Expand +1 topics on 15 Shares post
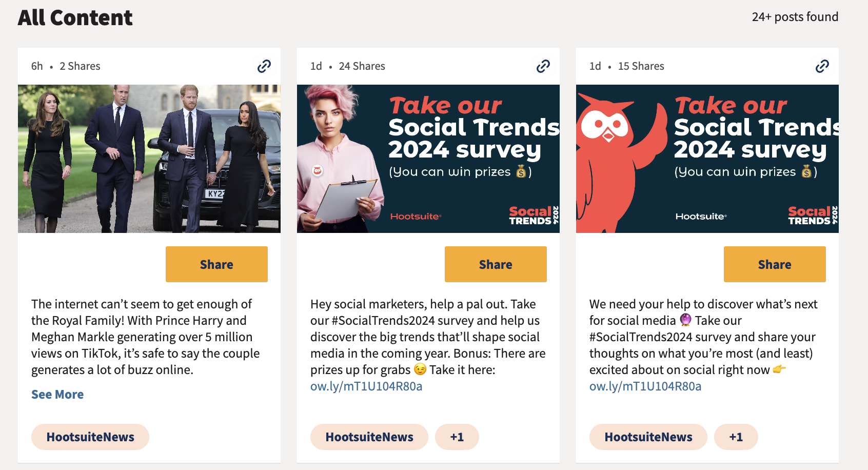Image resolution: width=868 pixels, height=470 pixels. tap(736, 437)
